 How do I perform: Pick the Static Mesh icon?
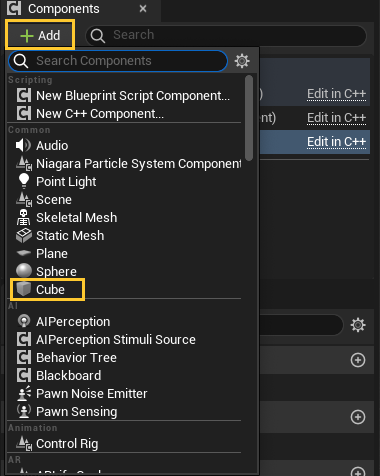coord(24,235)
